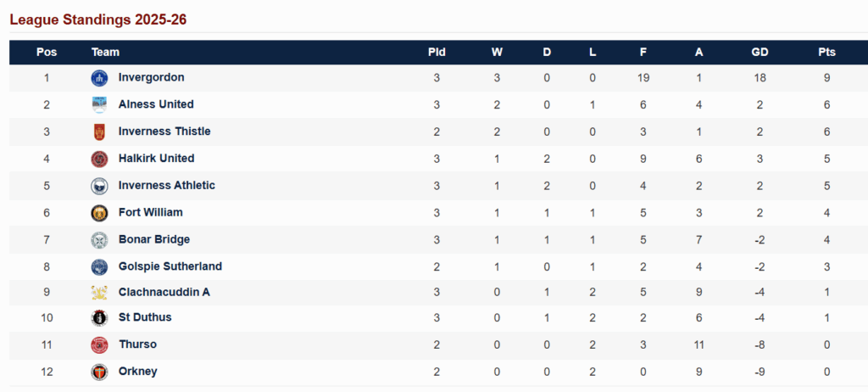This screenshot has width=868, height=392.
Task: Click the Pts column header
Action: click(x=826, y=52)
